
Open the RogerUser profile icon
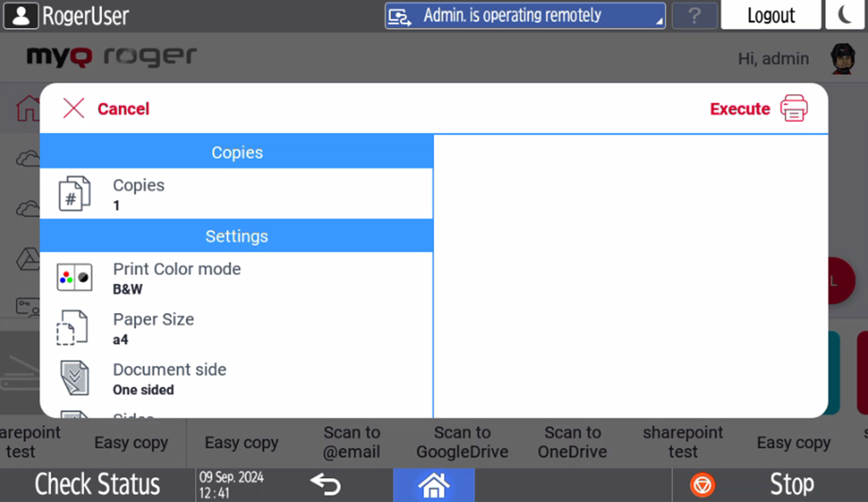[x=21, y=15]
